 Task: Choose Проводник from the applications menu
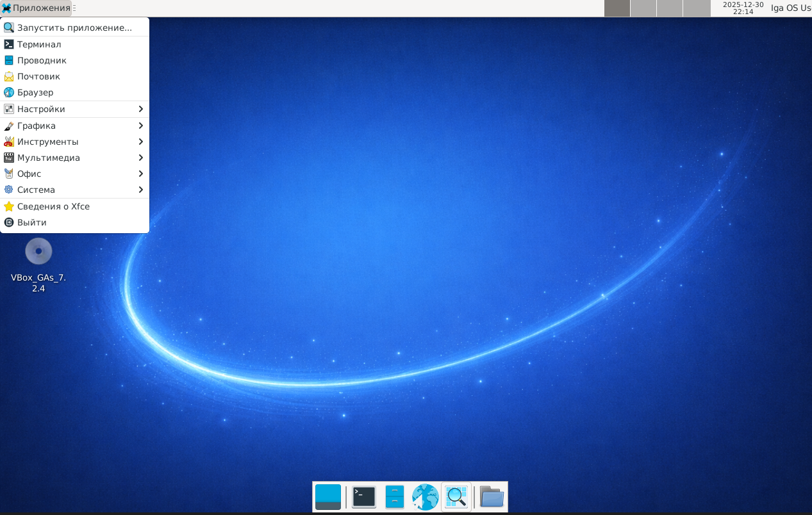pyautogui.click(x=42, y=60)
